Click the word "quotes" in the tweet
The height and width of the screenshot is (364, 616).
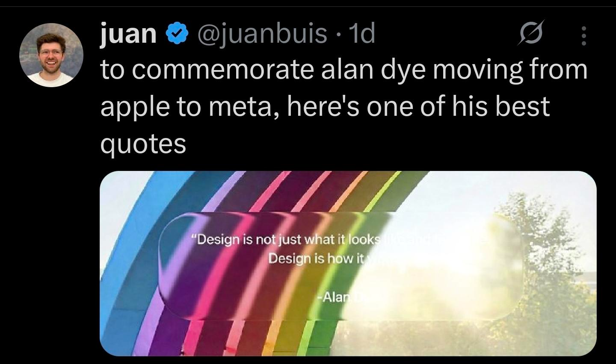pos(143,144)
